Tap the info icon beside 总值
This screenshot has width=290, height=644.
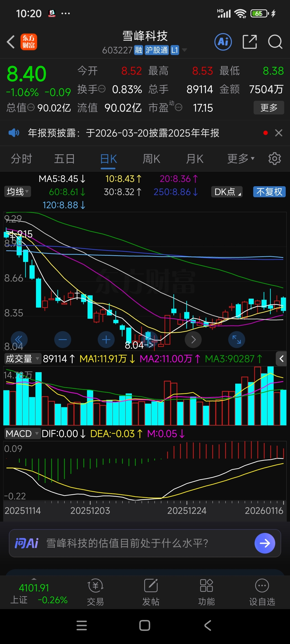(x=31, y=108)
